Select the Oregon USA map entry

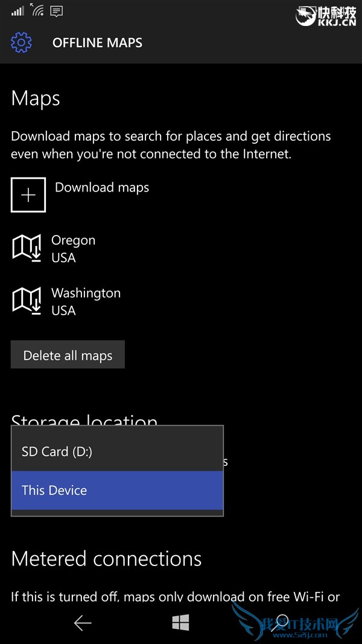point(74,248)
